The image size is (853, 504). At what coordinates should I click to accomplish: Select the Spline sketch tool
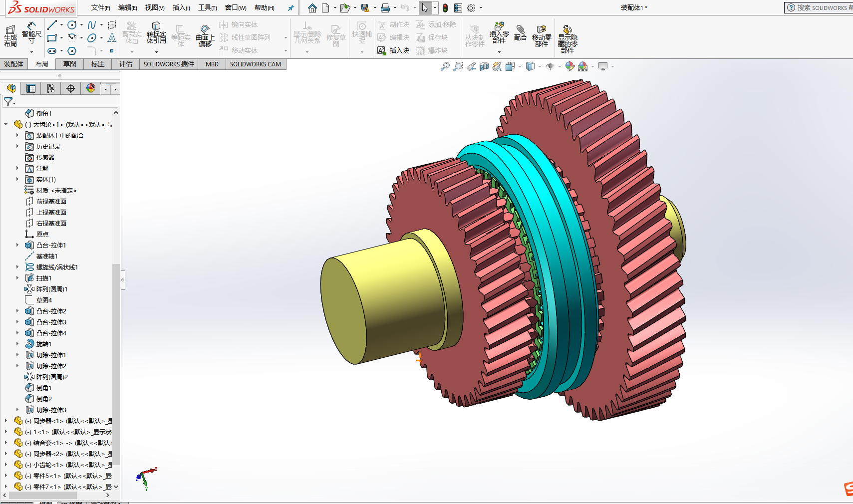92,24
